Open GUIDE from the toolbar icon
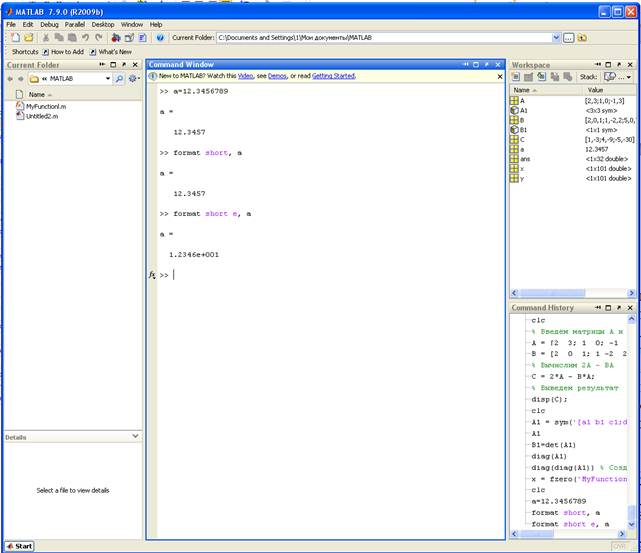The image size is (641, 553). (x=129, y=38)
